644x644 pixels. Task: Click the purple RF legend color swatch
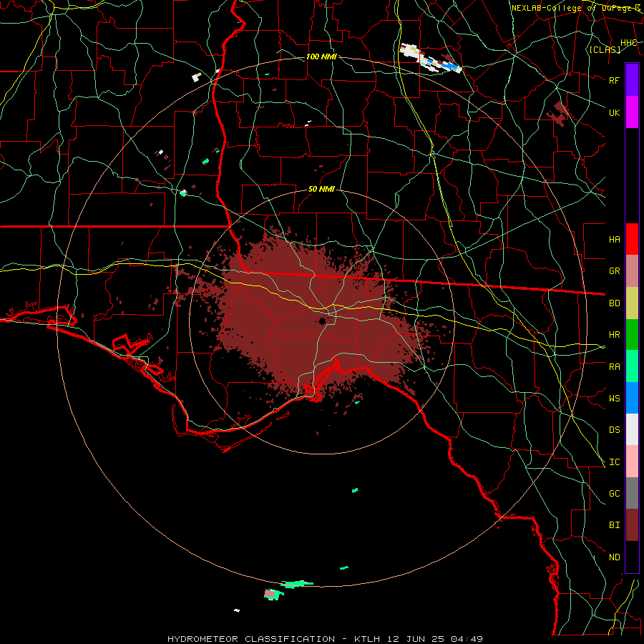pyautogui.click(x=632, y=80)
